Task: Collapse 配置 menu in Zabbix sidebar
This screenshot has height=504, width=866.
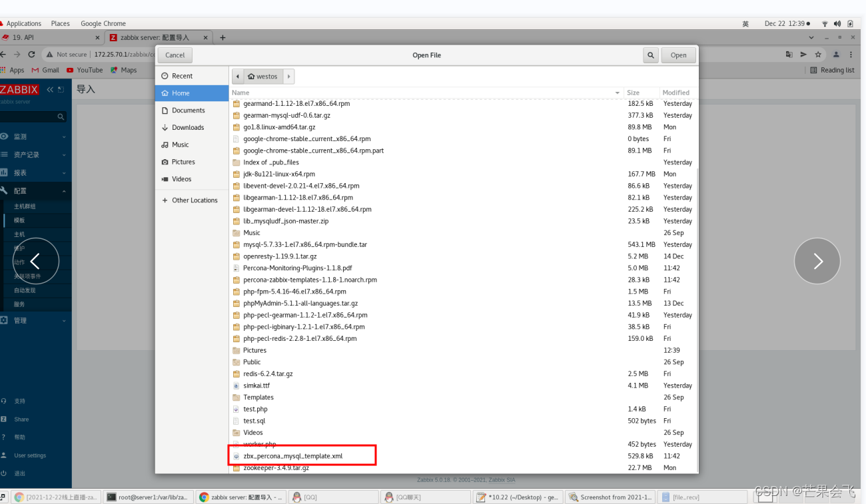Action: pos(35,190)
